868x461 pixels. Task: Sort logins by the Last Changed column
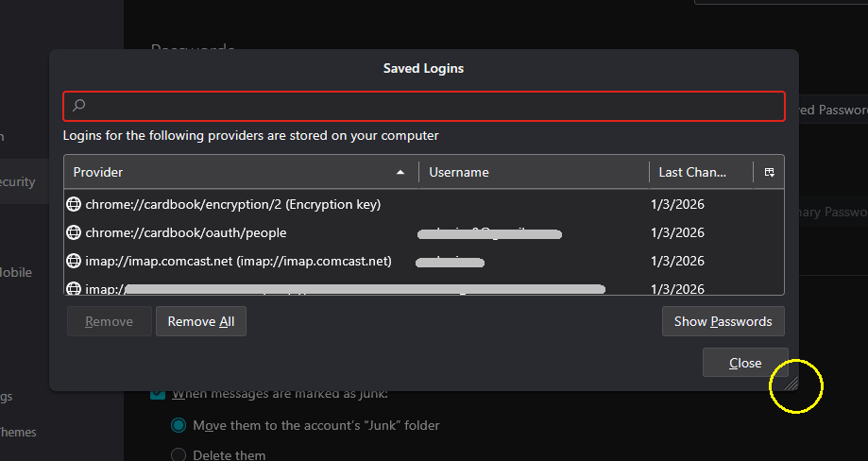[x=699, y=173]
